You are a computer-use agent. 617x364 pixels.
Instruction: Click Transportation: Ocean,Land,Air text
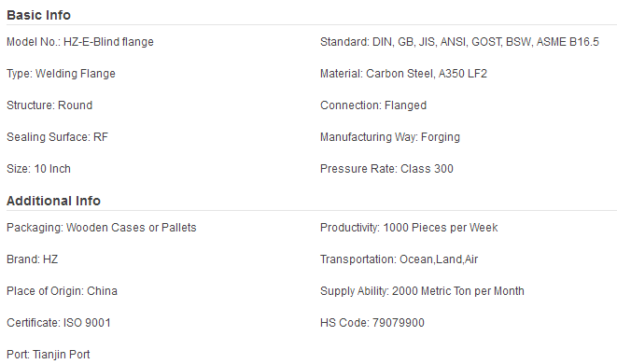point(399,259)
